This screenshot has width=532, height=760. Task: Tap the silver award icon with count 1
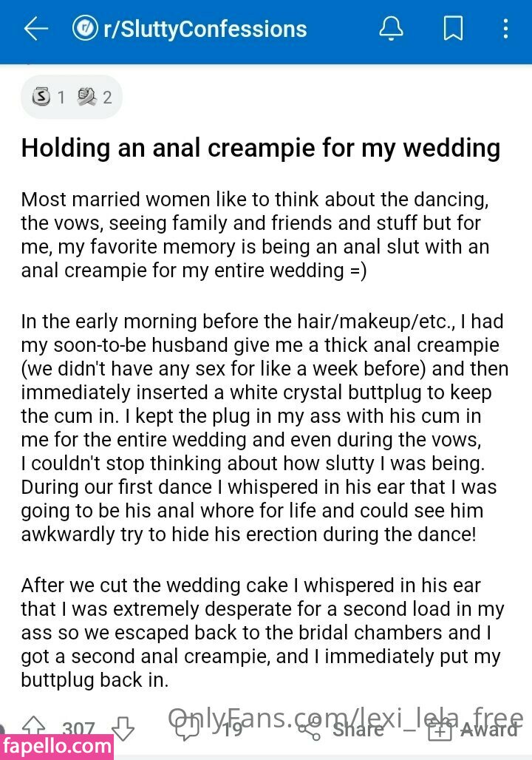tap(41, 96)
